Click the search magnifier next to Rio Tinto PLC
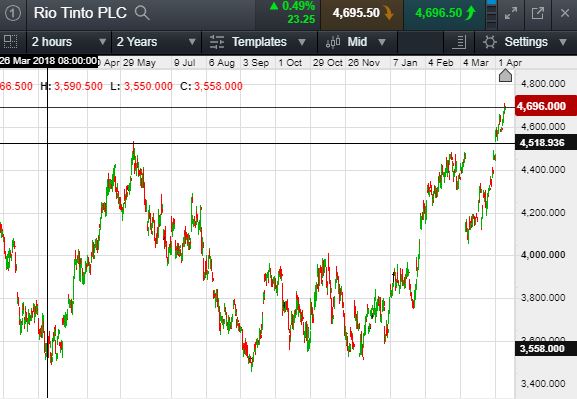Screen dimensions: 577x399 point(142,13)
